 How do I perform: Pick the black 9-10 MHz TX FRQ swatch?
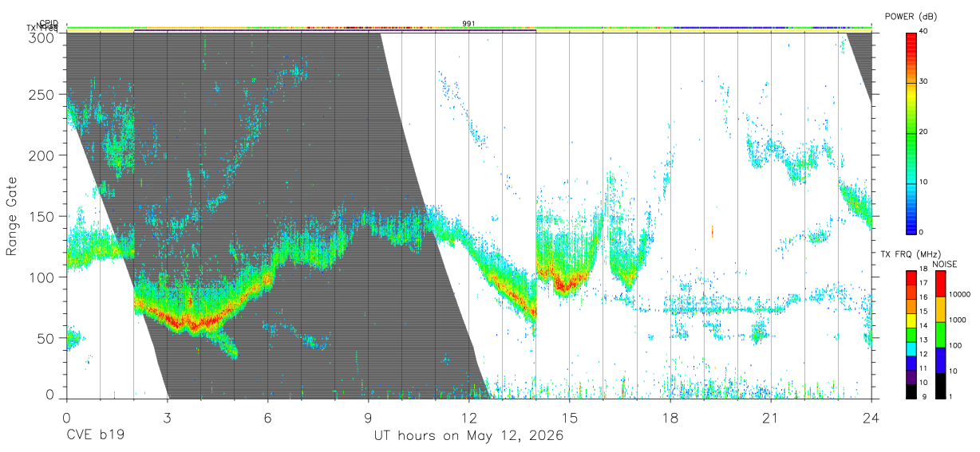911,391
